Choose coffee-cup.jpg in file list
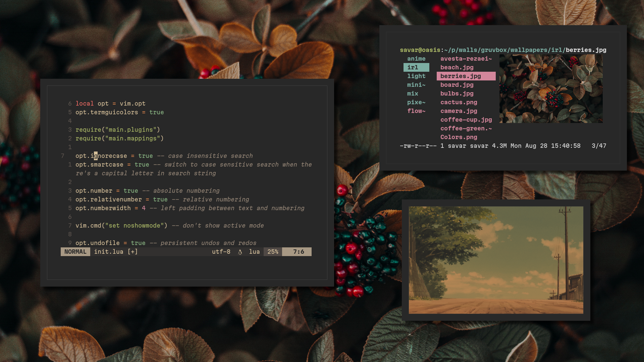The image size is (644, 362). [466, 120]
